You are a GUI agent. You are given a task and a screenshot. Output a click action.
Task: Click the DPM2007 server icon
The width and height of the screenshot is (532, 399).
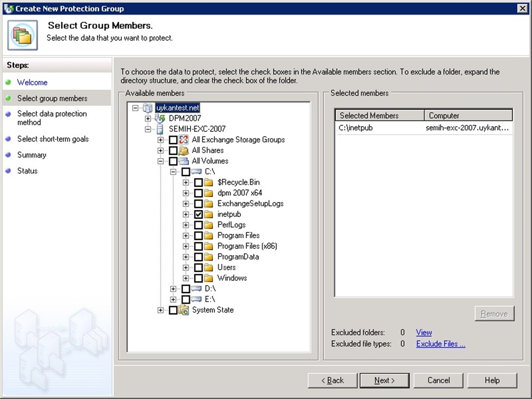point(160,118)
